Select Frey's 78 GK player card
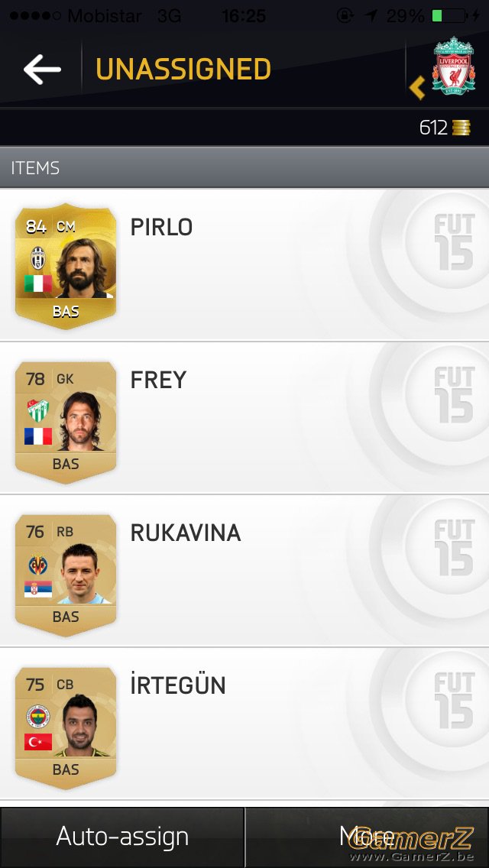The width and height of the screenshot is (489, 868). [66, 423]
